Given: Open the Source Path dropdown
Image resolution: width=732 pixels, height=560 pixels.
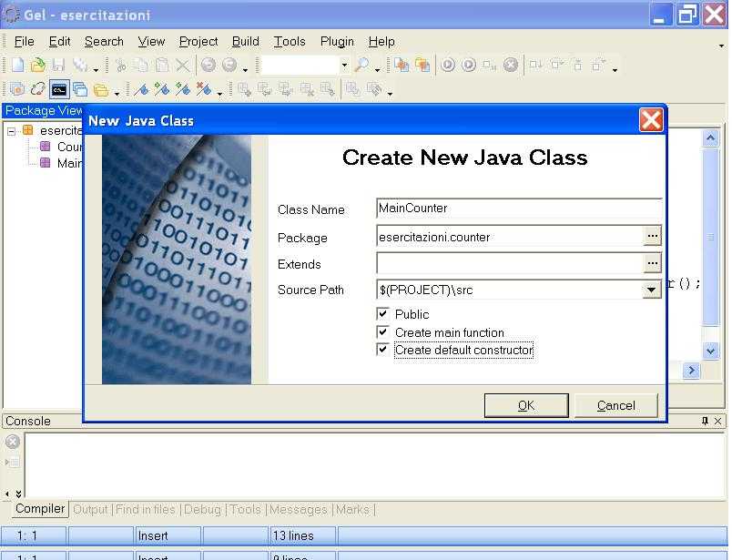Looking at the screenshot, I should tap(651, 290).
